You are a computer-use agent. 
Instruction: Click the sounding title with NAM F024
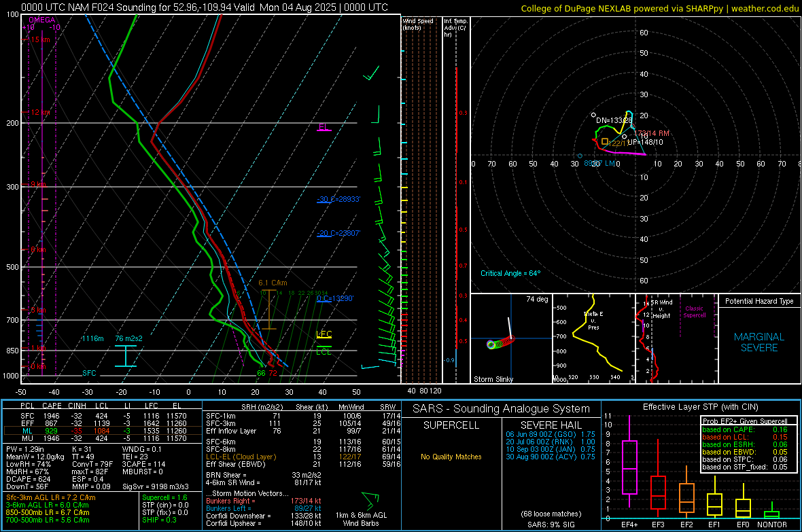click(x=204, y=7)
